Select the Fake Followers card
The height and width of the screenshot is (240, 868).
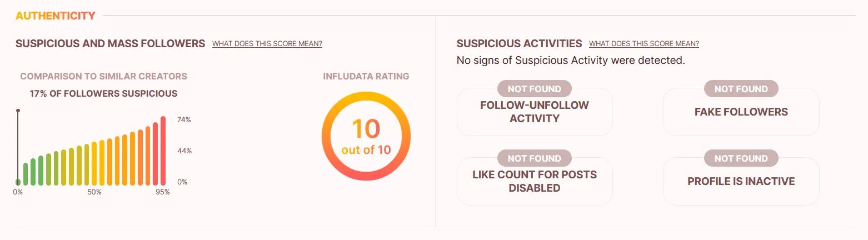click(x=741, y=112)
